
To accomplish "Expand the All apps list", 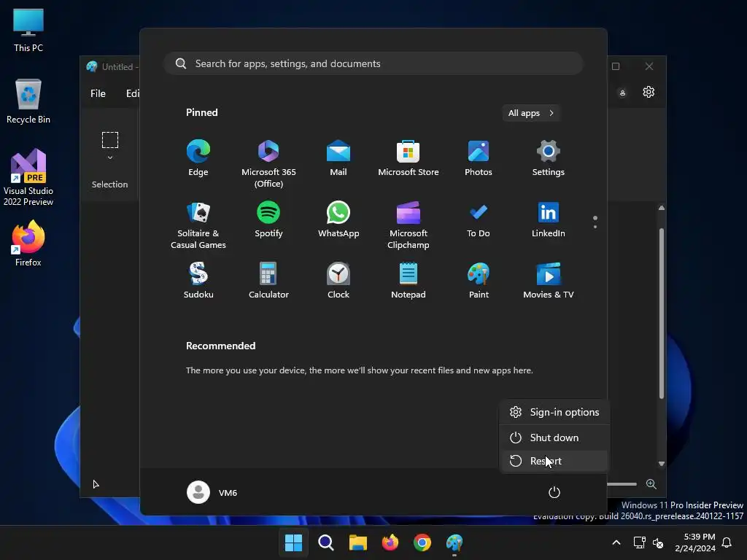I will [531, 113].
